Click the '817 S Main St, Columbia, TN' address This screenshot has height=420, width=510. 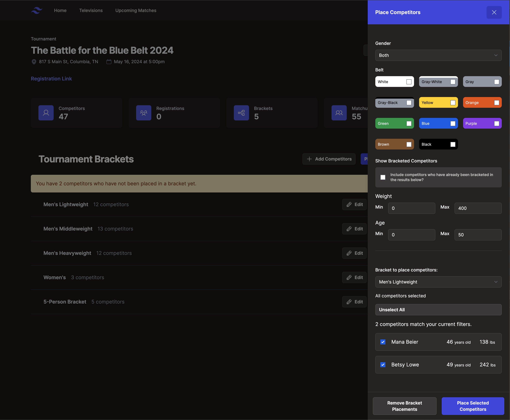coord(68,62)
